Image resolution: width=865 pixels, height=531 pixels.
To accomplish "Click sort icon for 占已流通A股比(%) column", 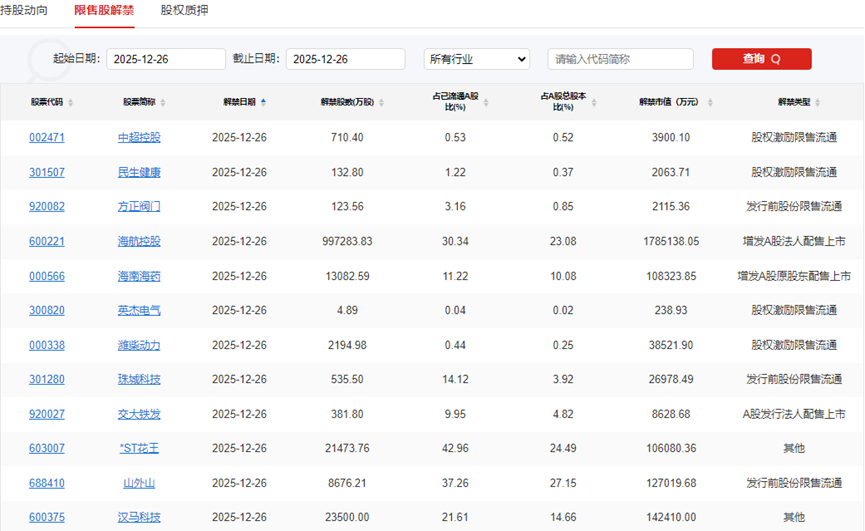I will 486,102.
